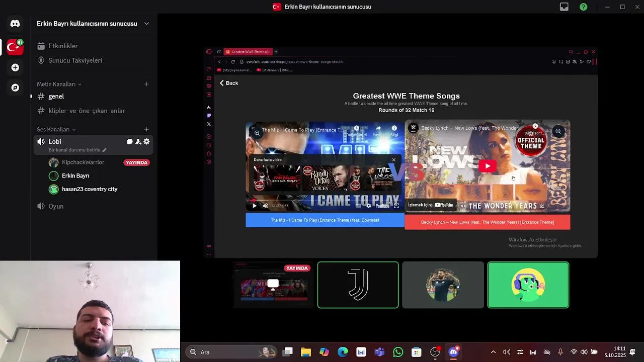Screen dimensions: 644x362
Task: Mute the Miz YouTube video
Action: 265,206
